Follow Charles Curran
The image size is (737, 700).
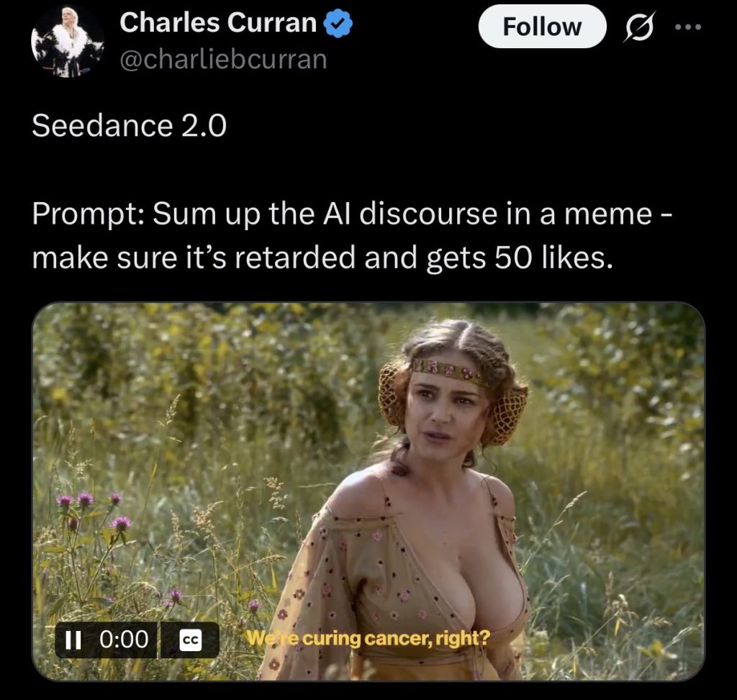542,27
